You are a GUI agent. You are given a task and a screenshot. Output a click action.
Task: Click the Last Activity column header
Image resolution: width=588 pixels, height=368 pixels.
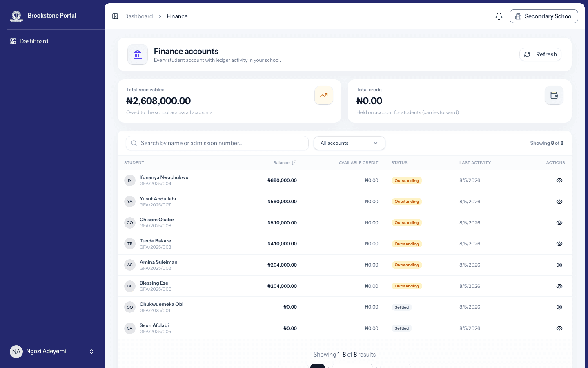click(x=475, y=163)
